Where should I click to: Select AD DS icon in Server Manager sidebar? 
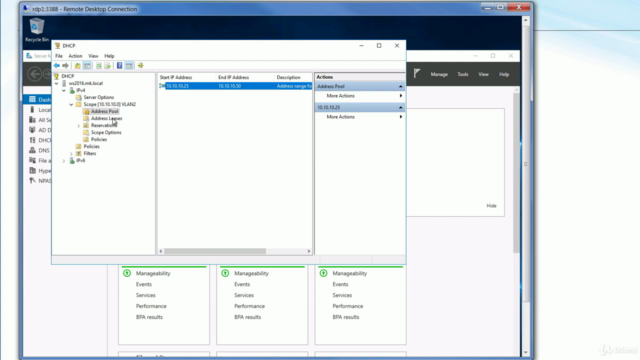click(x=32, y=130)
